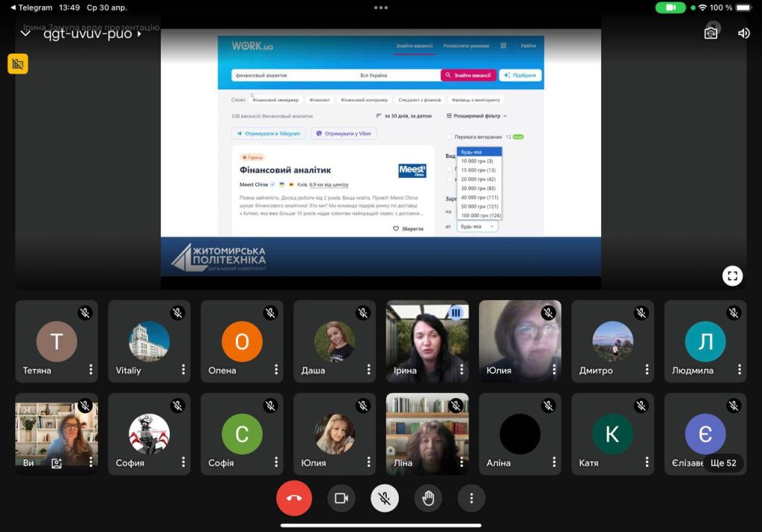Select Софія's green C avatar tile
The image size is (762, 532).
tap(242, 434)
